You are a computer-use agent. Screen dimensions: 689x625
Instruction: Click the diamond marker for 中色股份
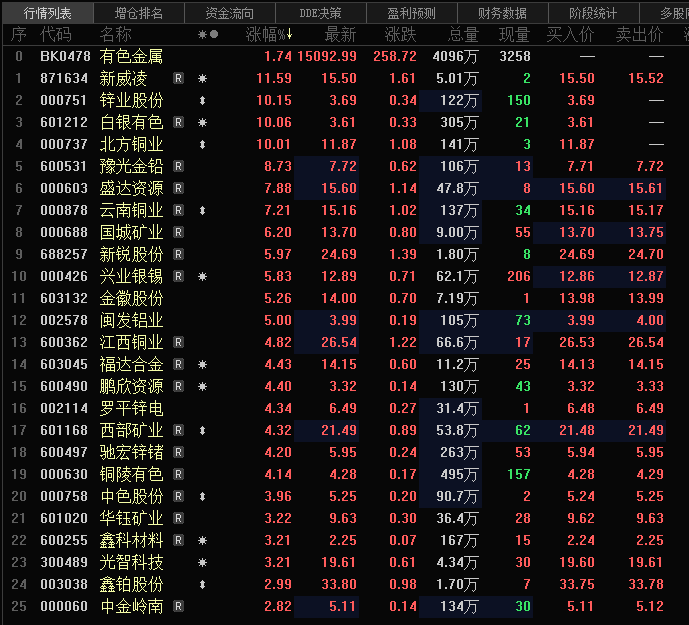tap(202, 496)
